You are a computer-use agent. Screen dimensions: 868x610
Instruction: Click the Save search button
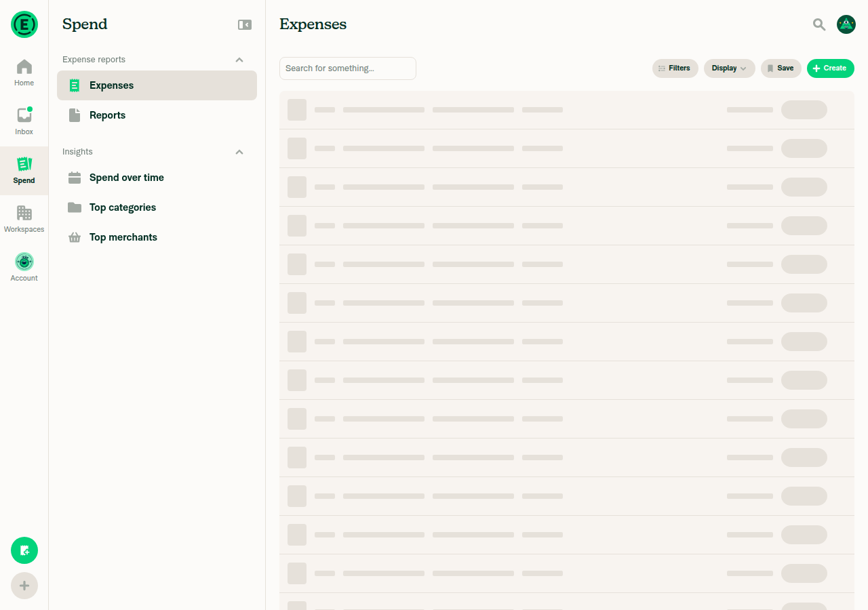(781, 68)
